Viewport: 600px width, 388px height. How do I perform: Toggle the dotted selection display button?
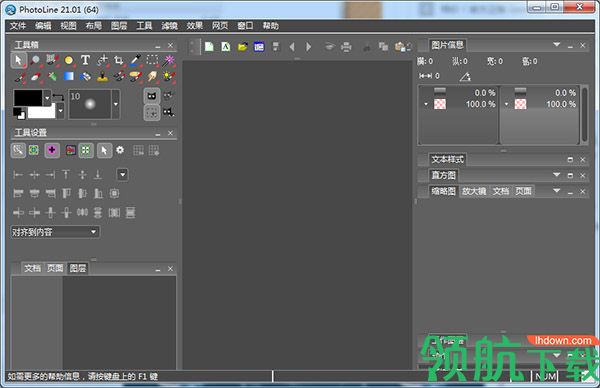click(152, 113)
